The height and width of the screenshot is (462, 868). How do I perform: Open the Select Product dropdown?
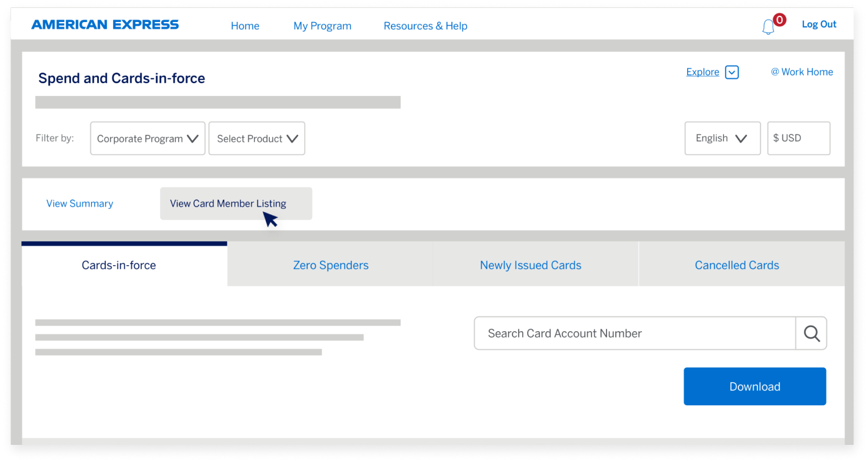(x=257, y=139)
